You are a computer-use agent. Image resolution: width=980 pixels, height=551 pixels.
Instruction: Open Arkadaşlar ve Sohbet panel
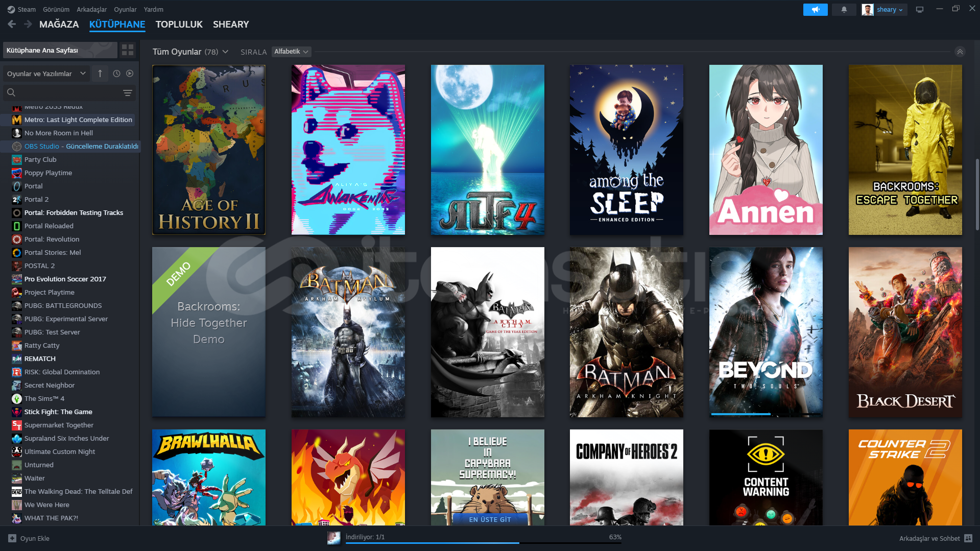point(935,538)
